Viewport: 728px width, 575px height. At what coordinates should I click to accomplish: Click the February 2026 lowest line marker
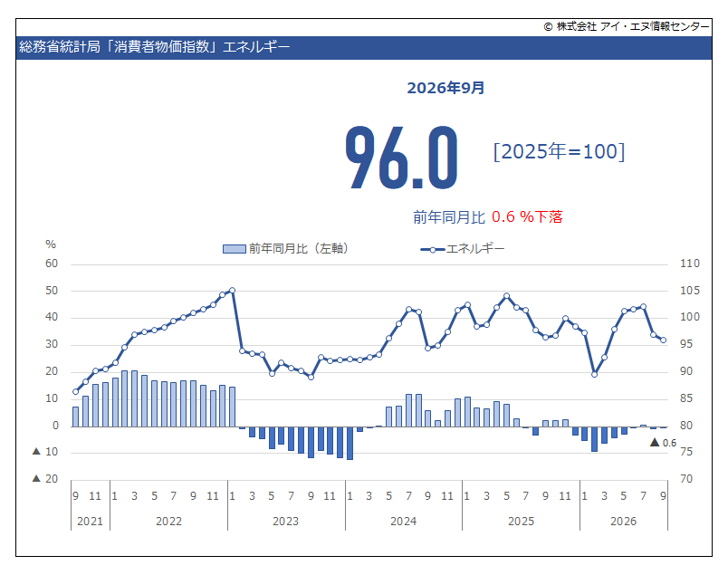coord(594,374)
